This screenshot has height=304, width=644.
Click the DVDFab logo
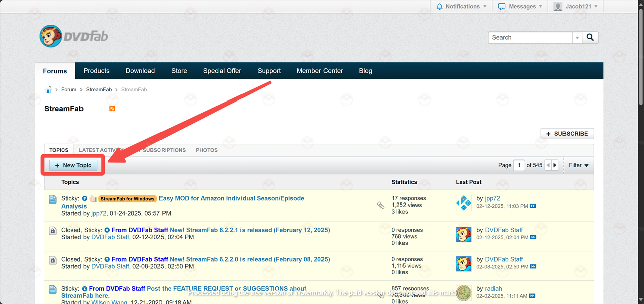point(73,36)
